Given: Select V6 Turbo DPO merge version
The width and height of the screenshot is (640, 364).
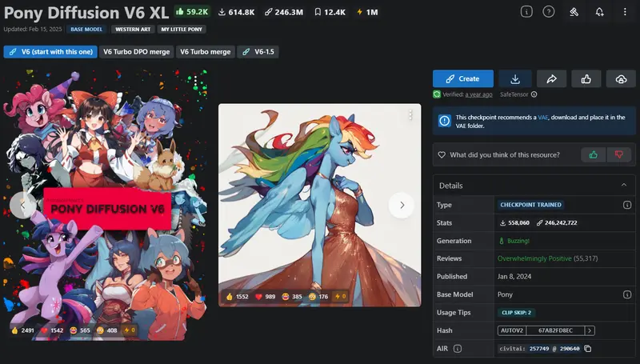Looking at the screenshot, I should pyautogui.click(x=136, y=52).
